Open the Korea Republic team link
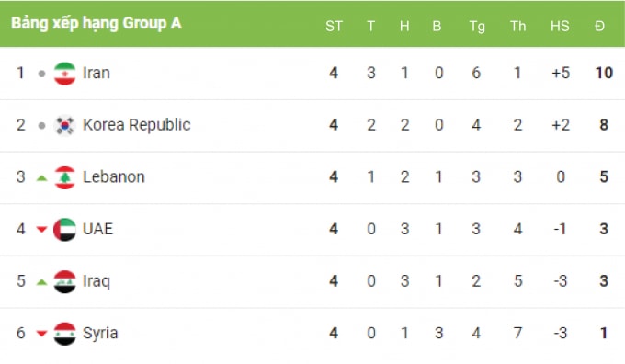 point(137,125)
